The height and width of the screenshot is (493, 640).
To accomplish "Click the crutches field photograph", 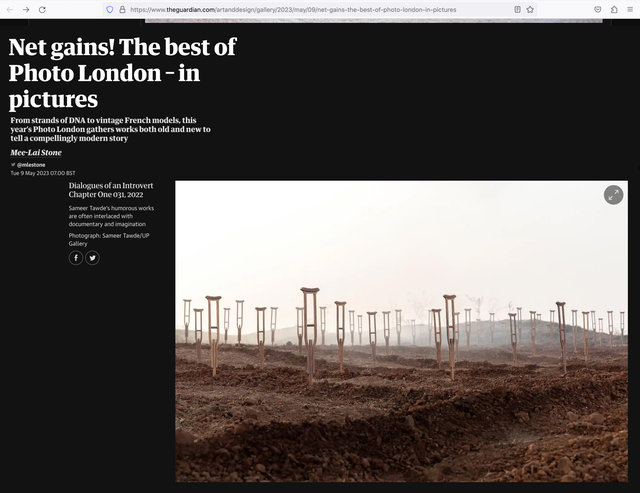I will tap(402, 331).
